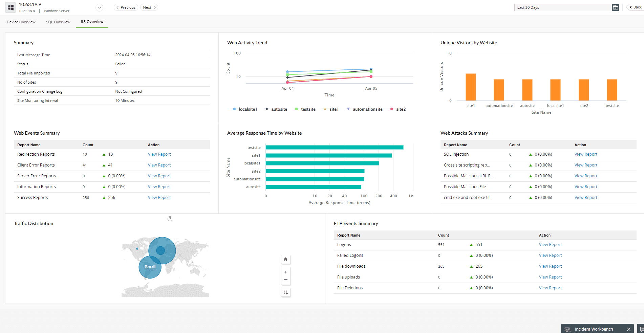Open the Incident Workbench panel

[594, 329]
